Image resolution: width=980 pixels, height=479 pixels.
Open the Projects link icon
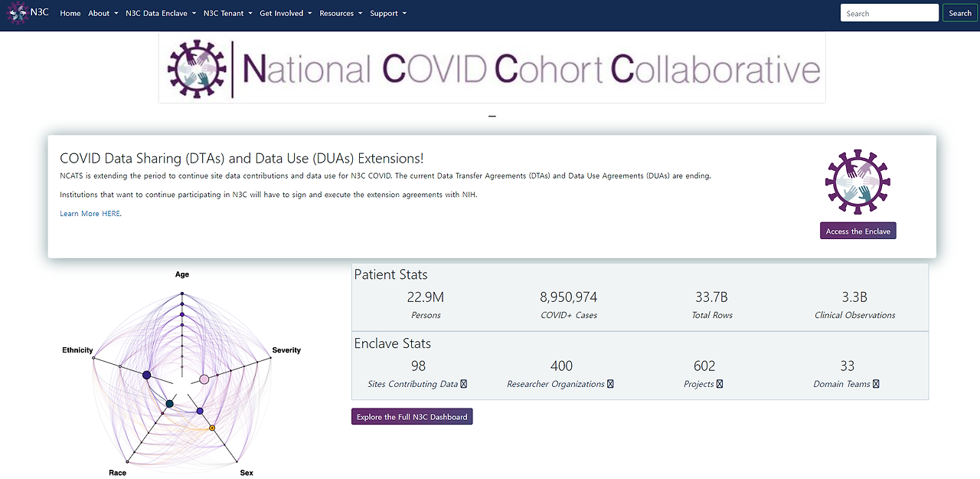(x=720, y=384)
